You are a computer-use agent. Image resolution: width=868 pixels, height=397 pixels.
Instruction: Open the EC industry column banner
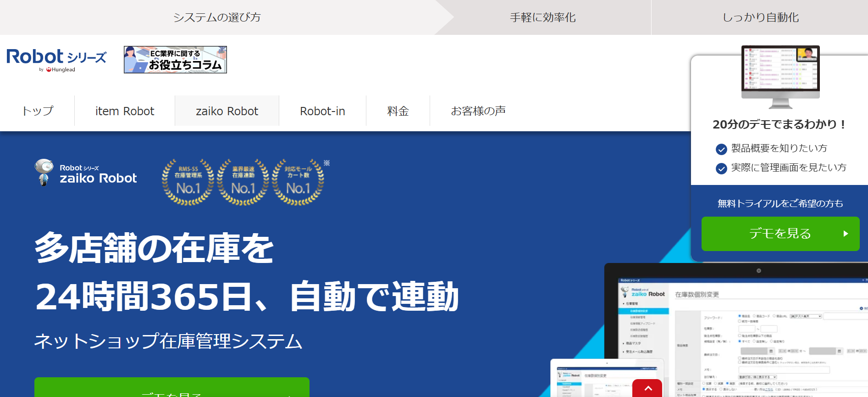coord(175,60)
